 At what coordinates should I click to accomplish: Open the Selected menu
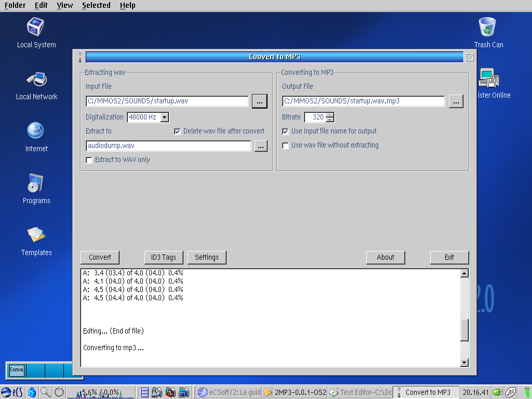tap(96, 5)
